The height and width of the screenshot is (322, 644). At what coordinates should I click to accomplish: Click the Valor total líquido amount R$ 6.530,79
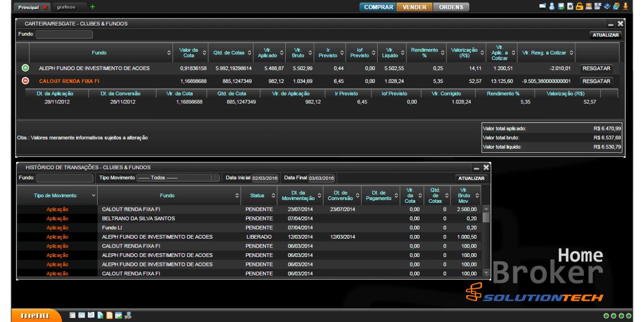607,147
